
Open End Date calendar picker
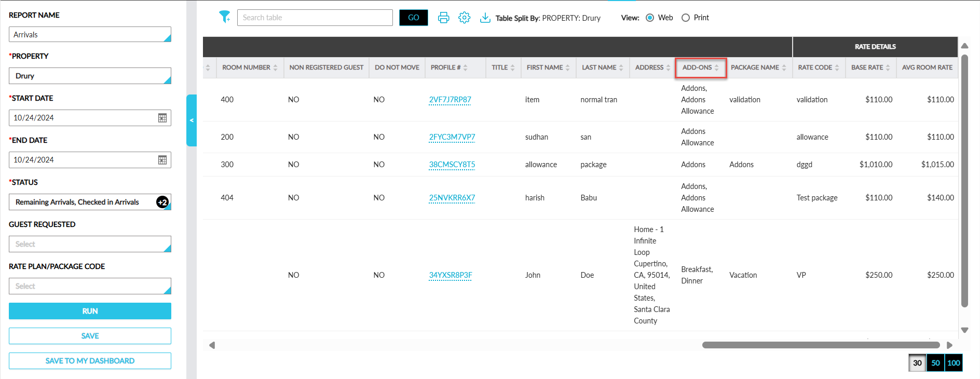point(162,160)
